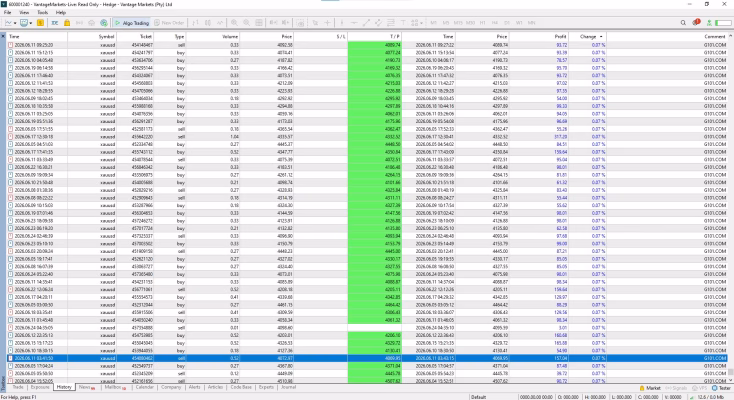Click the Change column sort arrow
This screenshot has height=400, width=734.
601,37
